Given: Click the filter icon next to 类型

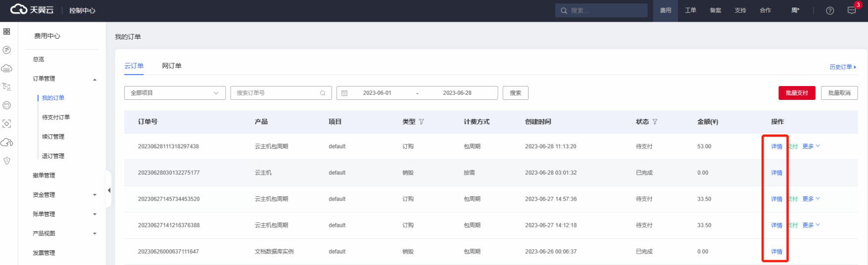Looking at the screenshot, I should tap(422, 122).
